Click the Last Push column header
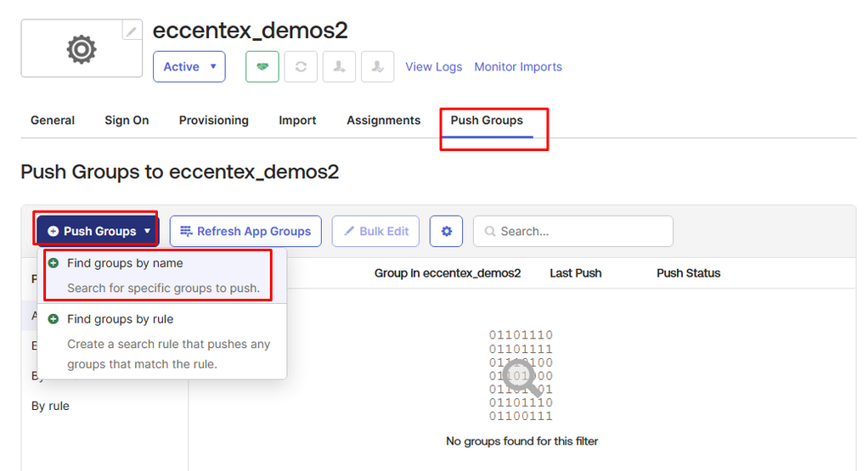This screenshot has width=868, height=471. click(575, 273)
